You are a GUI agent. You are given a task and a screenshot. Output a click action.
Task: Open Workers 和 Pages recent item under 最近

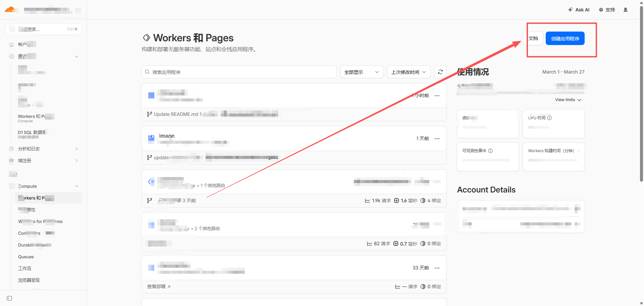pyautogui.click(x=36, y=118)
